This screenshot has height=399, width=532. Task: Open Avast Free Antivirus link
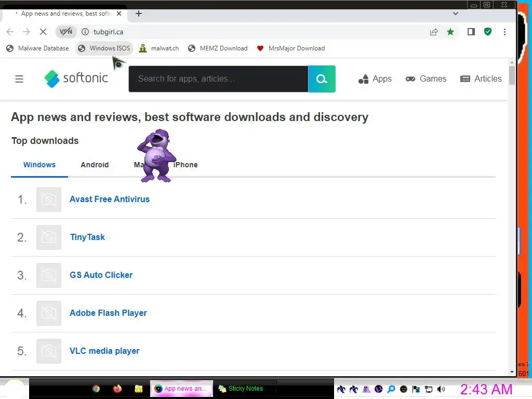(110, 199)
